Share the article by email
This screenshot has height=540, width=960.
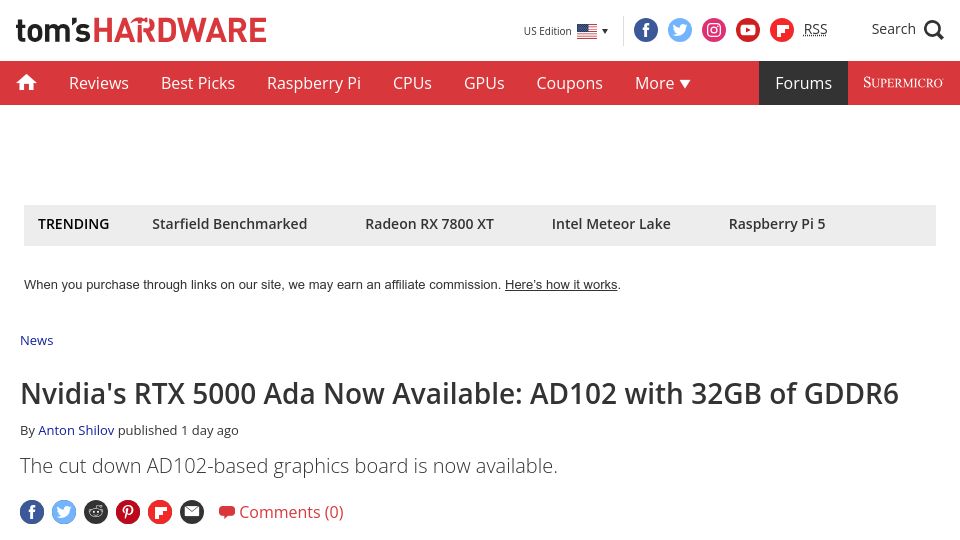click(192, 512)
